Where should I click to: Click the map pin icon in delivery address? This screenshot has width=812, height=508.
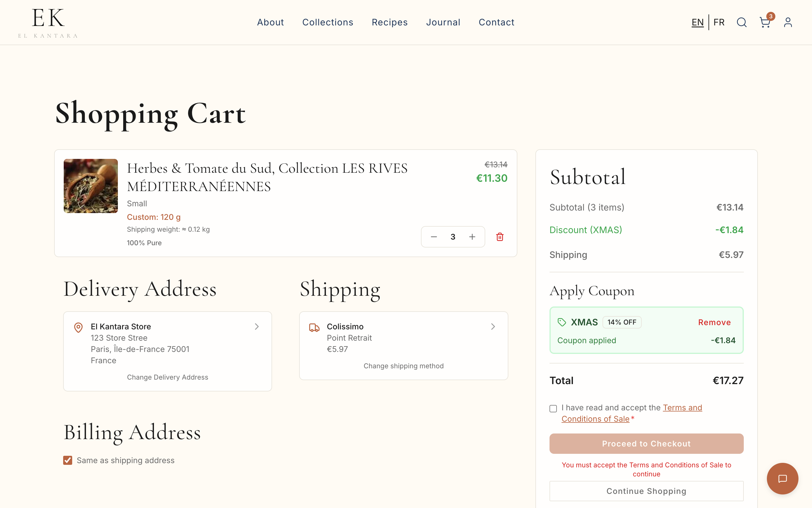pos(78,327)
